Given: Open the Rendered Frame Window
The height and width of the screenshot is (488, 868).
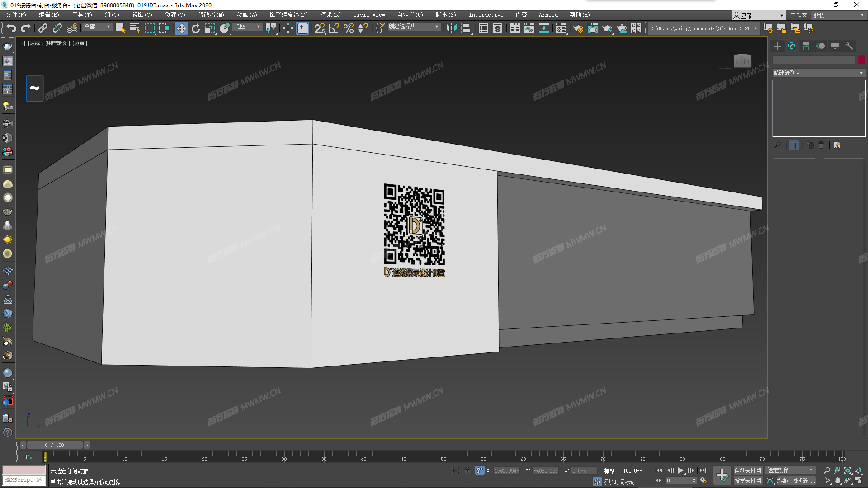Looking at the screenshot, I should tap(593, 28).
